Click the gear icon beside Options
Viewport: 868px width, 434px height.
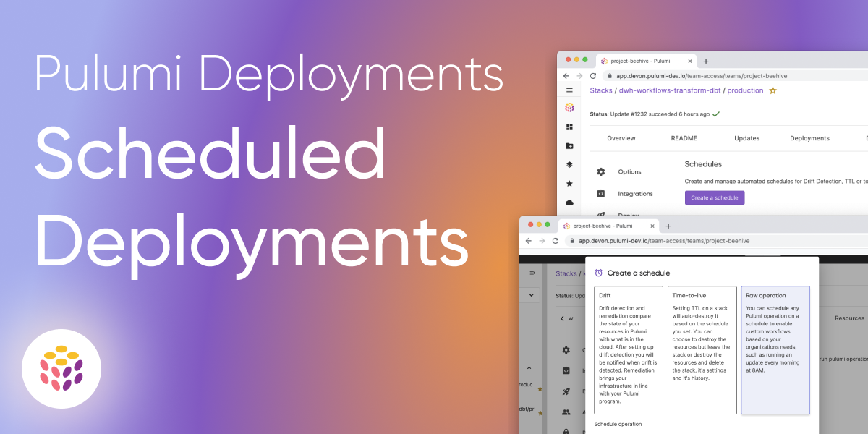click(600, 171)
